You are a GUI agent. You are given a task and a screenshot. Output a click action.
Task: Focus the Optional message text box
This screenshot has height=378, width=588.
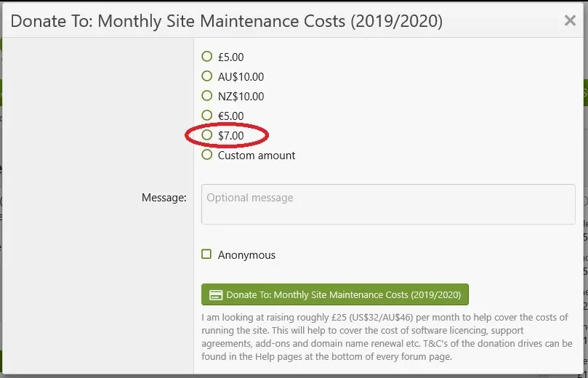tap(388, 204)
